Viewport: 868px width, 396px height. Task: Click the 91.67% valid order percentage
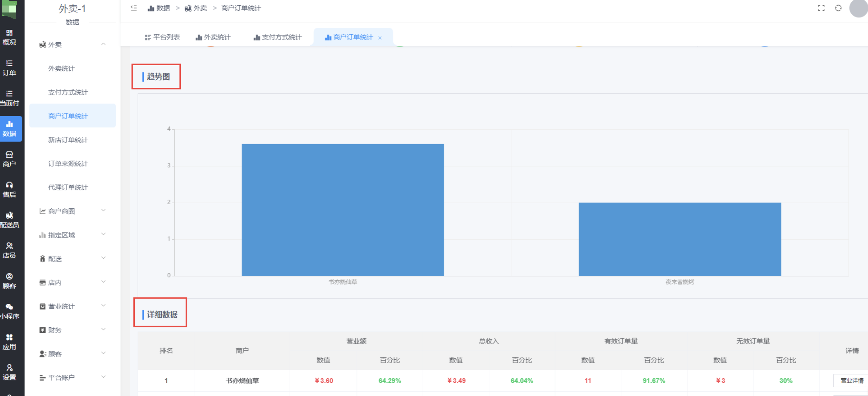[x=654, y=380]
